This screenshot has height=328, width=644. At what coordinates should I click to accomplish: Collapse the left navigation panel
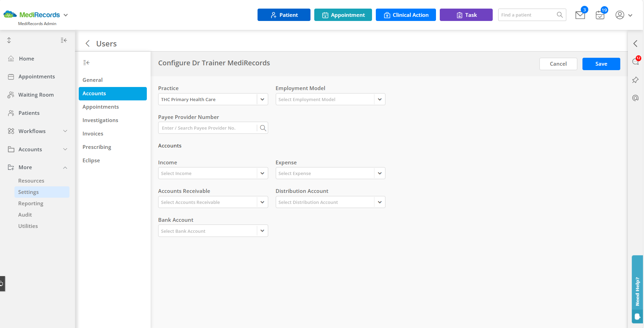click(x=64, y=40)
